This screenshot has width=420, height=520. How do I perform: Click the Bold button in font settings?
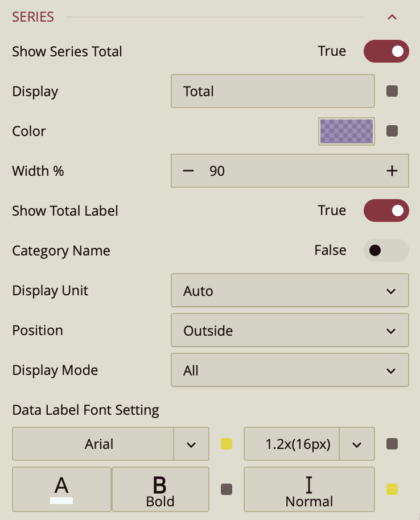click(x=160, y=489)
